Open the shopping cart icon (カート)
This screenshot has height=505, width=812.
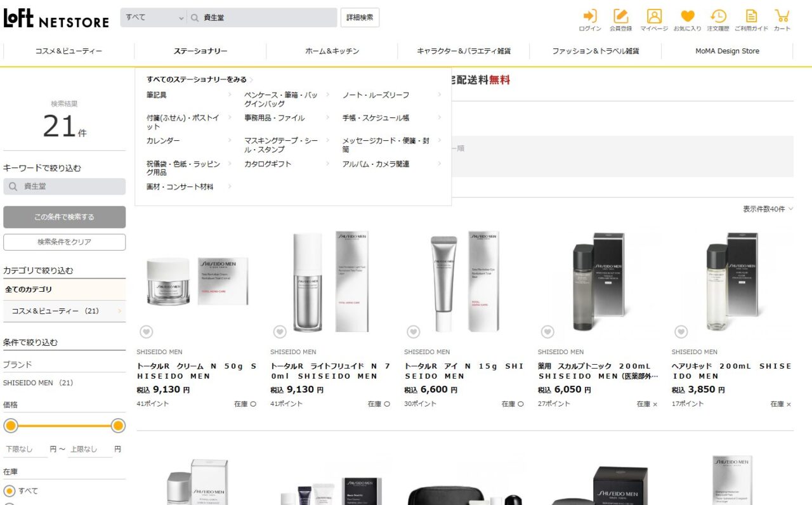coord(782,20)
